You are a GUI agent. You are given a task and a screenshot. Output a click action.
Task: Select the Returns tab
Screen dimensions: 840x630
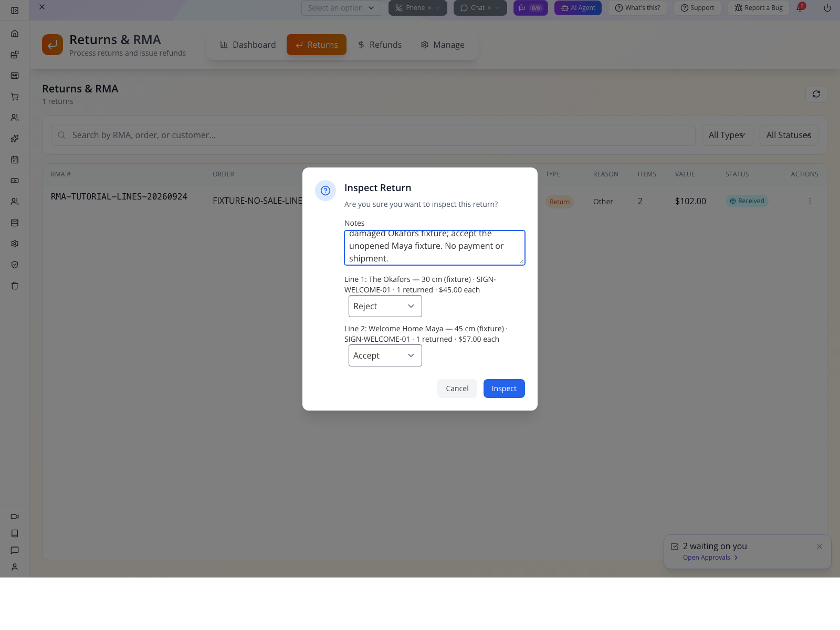pyautogui.click(x=317, y=45)
